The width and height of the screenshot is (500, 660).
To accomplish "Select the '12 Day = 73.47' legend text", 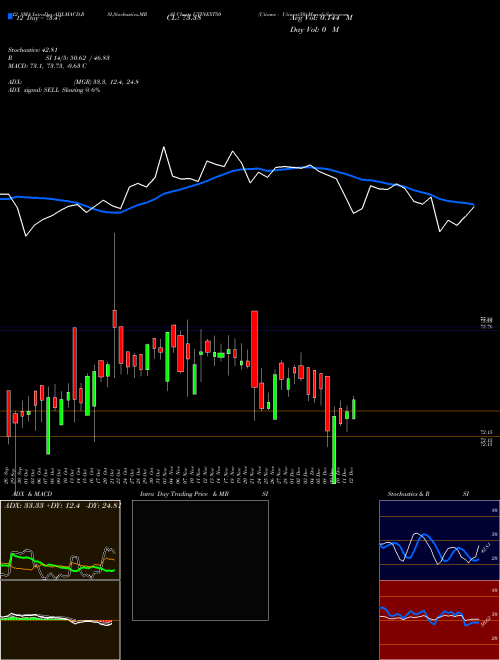I will point(37,18).
